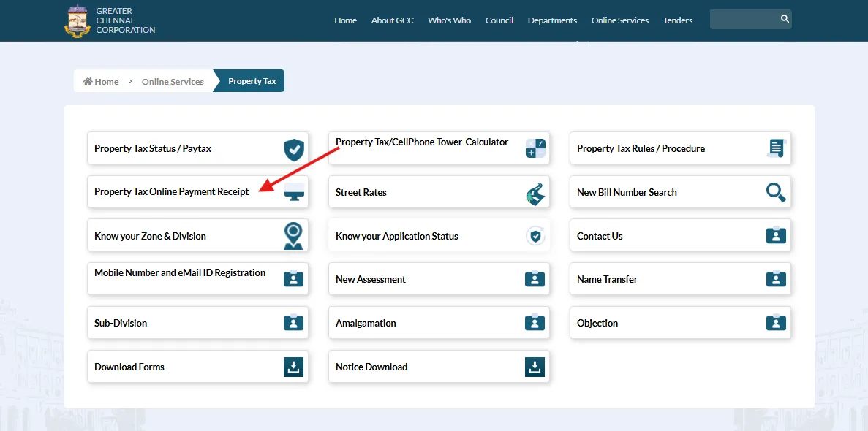Open Know your Application Status
Viewport: 868px width, 431px height.
click(x=396, y=236)
